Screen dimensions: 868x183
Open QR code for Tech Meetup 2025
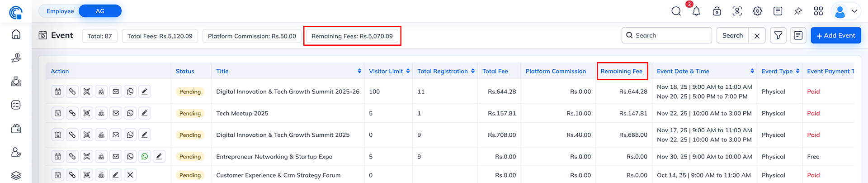tap(87, 113)
